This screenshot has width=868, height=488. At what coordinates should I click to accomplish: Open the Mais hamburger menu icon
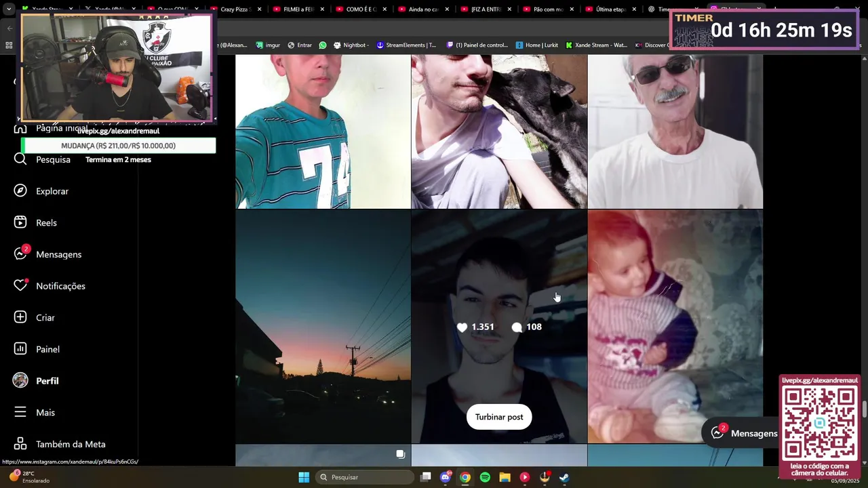(20, 412)
